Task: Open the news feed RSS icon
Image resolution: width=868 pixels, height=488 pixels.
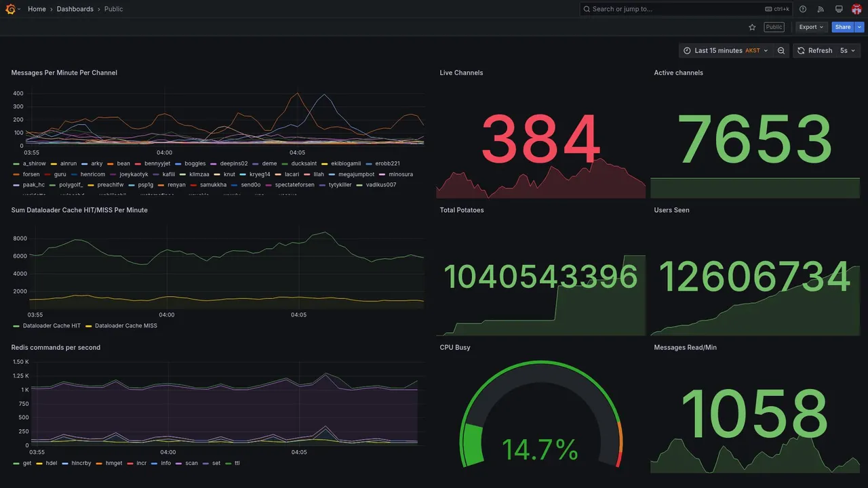Action: click(821, 9)
